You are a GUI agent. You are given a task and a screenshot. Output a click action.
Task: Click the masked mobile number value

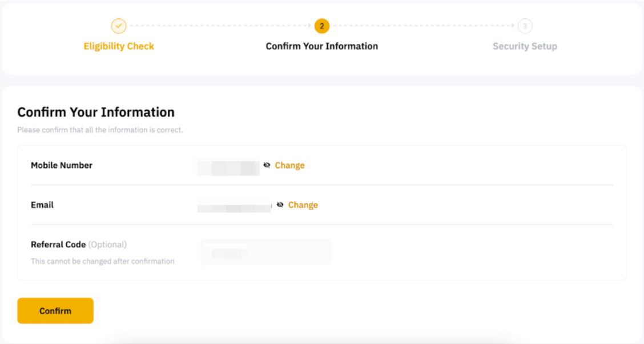click(228, 168)
